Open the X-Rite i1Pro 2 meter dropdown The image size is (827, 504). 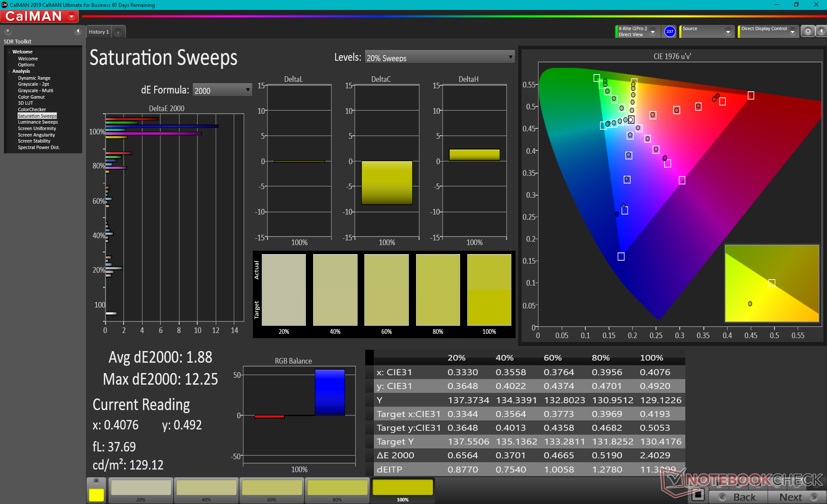pos(653,31)
